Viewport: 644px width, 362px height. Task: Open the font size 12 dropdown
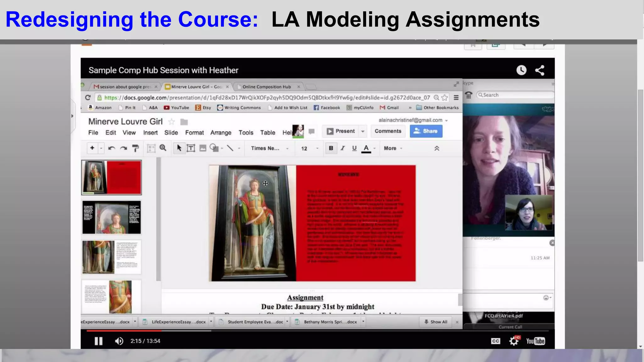310,148
